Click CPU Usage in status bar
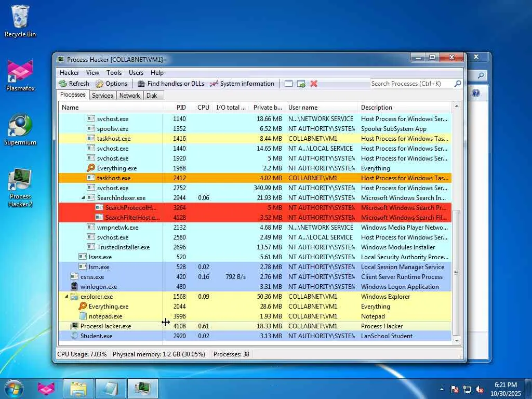 coord(82,354)
